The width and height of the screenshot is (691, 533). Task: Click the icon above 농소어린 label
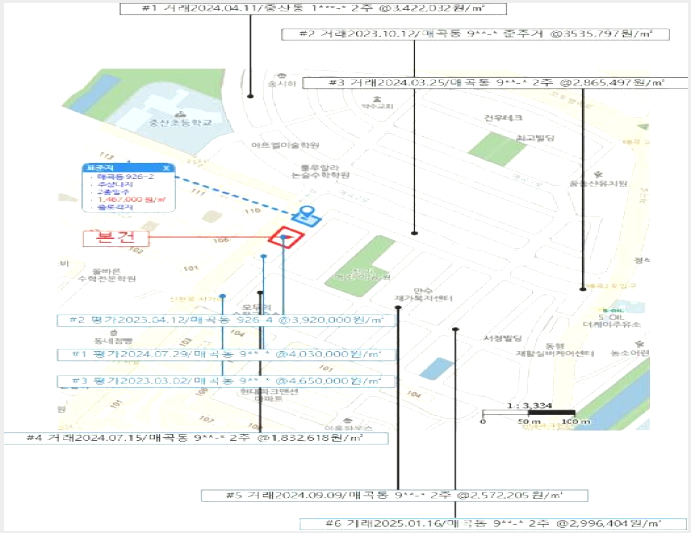point(639,344)
